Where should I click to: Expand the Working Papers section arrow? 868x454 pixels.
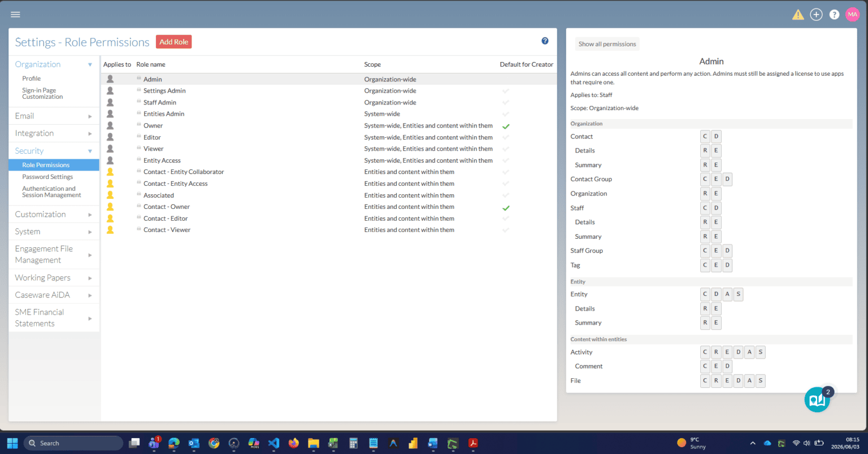[90, 278]
